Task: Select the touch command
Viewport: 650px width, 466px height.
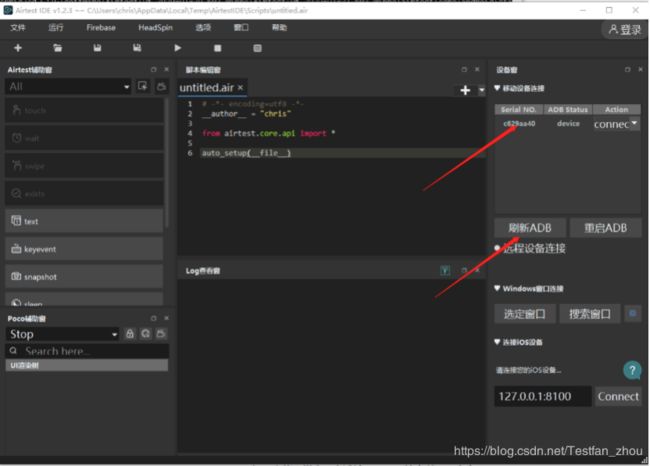Action: pyautogui.click(x=84, y=110)
